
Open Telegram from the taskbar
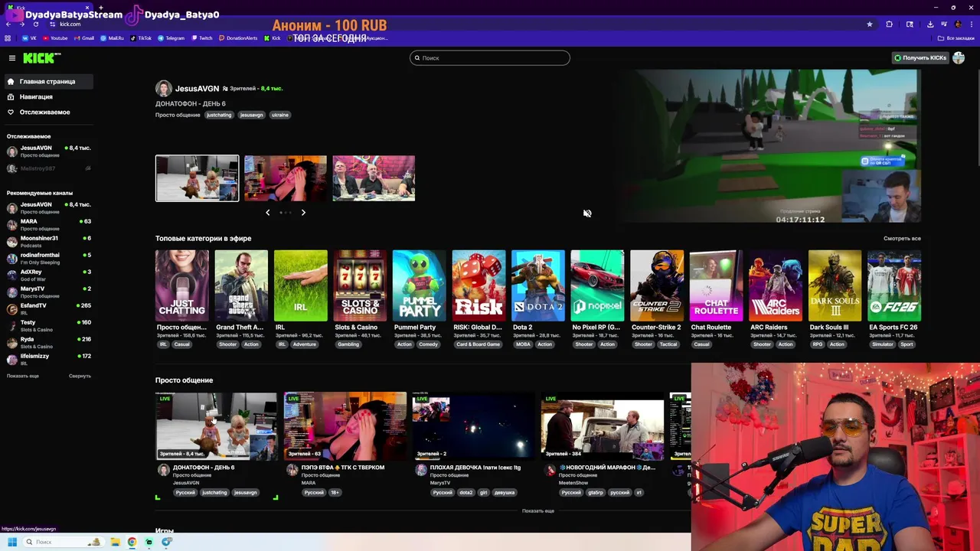[167, 542]
